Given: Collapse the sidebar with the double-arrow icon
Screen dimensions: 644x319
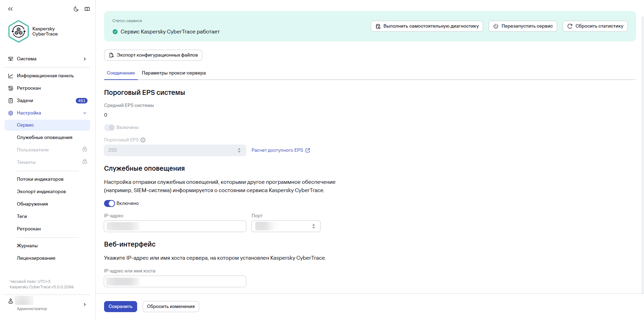Looking at the screenshot, I should 11,9.
